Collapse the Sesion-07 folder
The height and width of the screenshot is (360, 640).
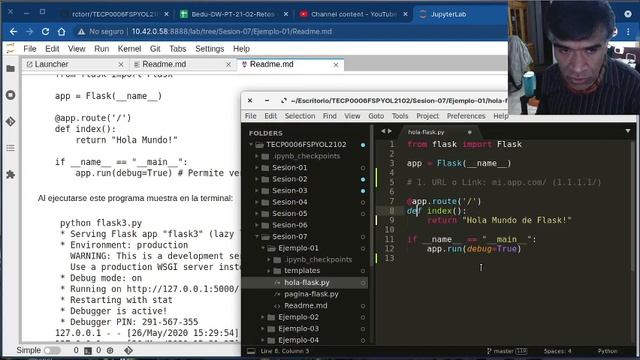pos(257,237)
